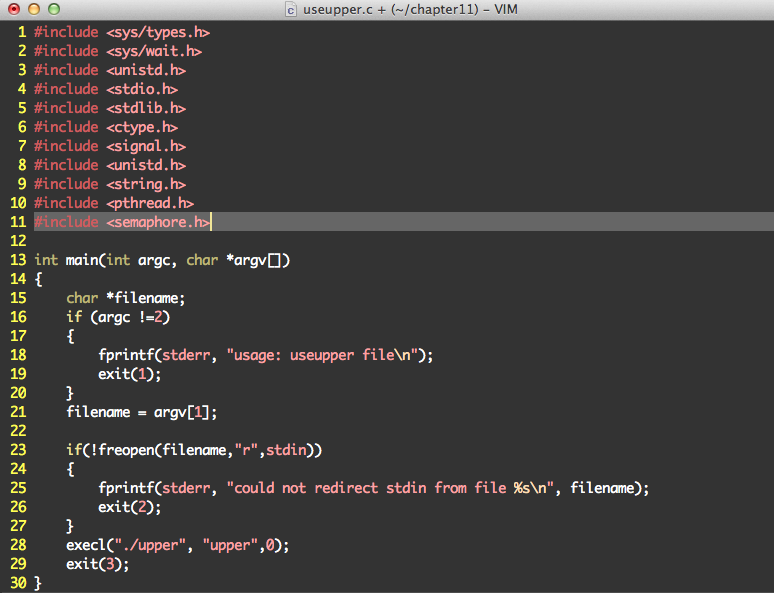
Task: Click the yellow minimize window button
Action: (34, 9)
